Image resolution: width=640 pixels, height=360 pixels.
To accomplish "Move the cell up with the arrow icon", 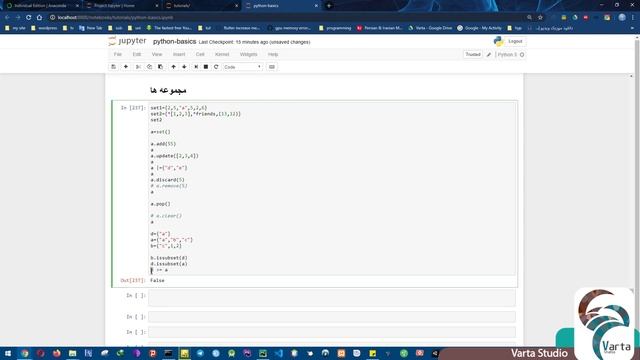I will 173,67.
